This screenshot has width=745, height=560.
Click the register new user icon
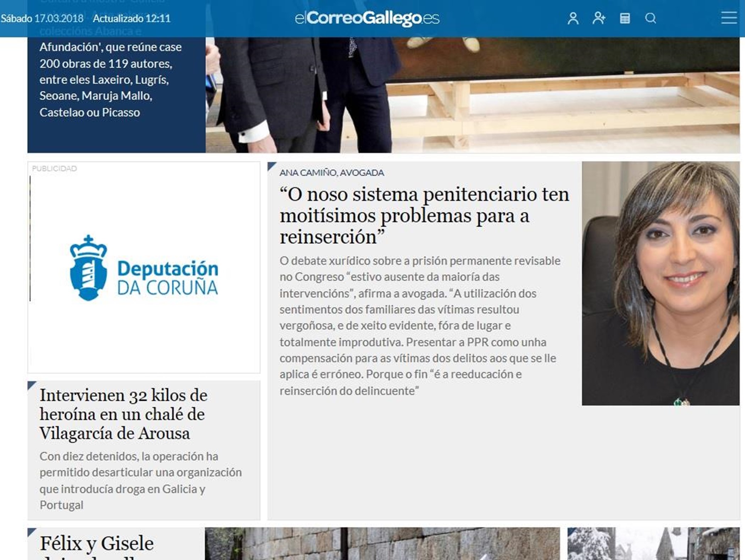(598, 18)
